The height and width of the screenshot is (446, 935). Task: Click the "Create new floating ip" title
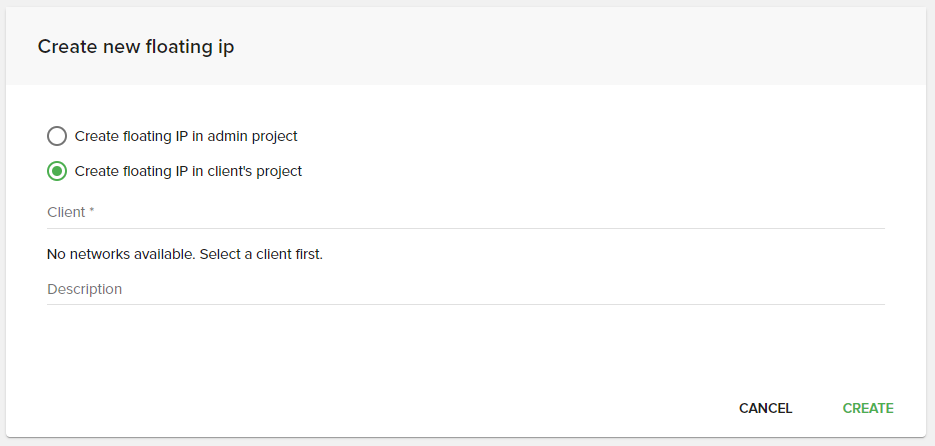(x=136, y=46)
